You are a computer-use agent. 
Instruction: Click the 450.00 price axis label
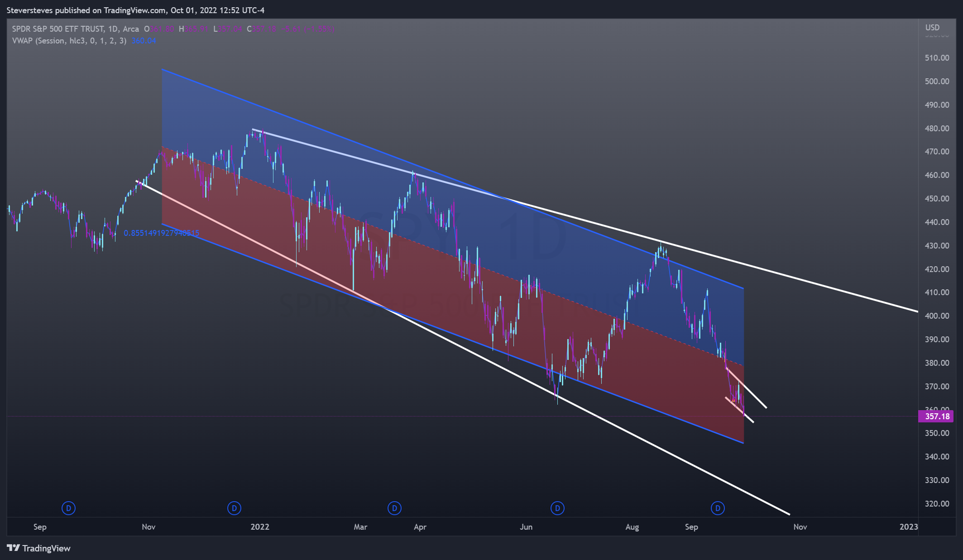[937, 199]
